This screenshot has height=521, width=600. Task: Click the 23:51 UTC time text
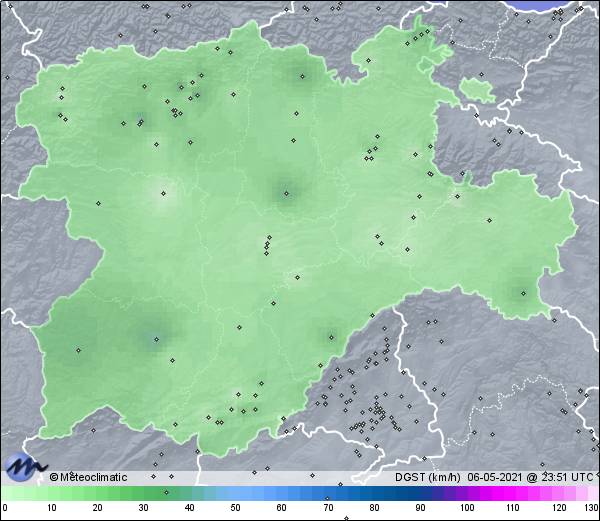(565, 477)
